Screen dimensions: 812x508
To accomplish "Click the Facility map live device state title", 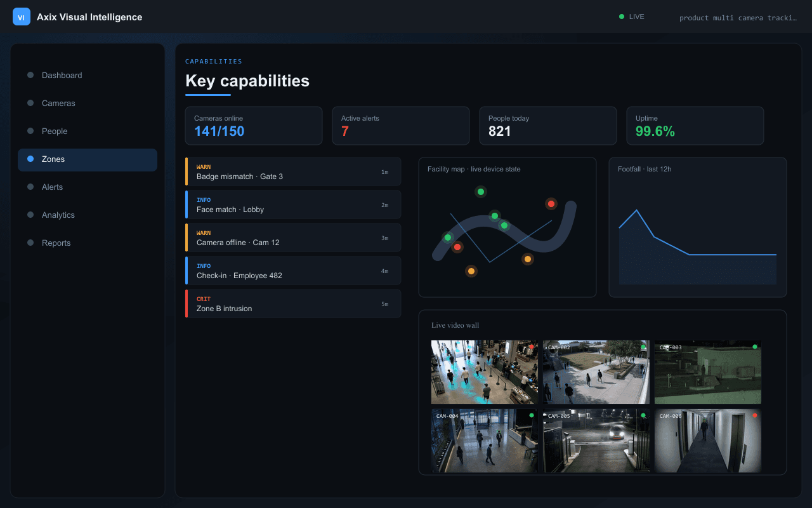I will pyautogui.click(x=474, y=169).
